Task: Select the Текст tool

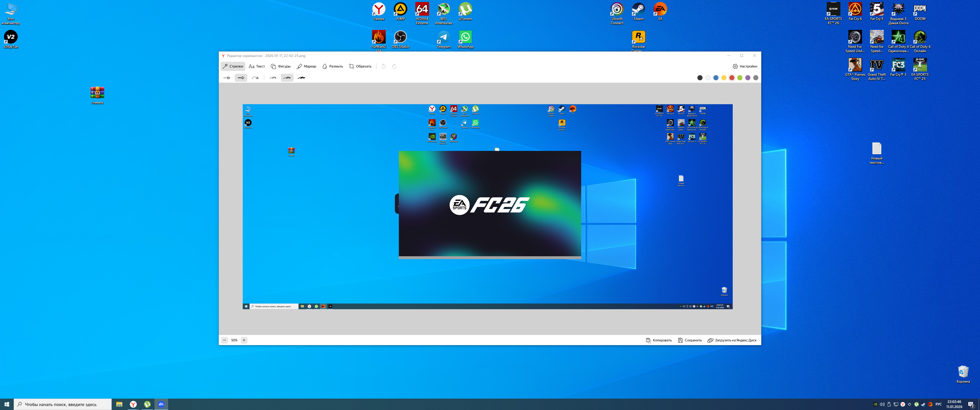Action: 257,66
